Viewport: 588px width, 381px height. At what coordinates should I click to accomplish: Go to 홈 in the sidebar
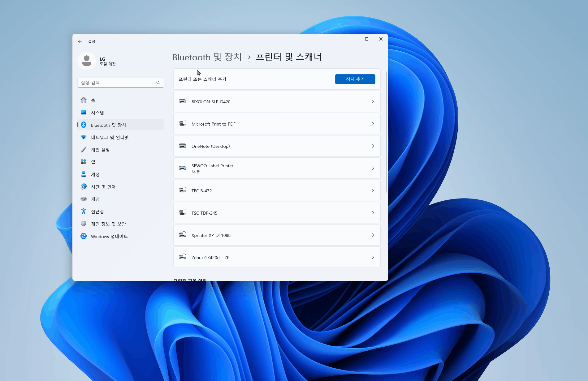[x=121, y=100]
